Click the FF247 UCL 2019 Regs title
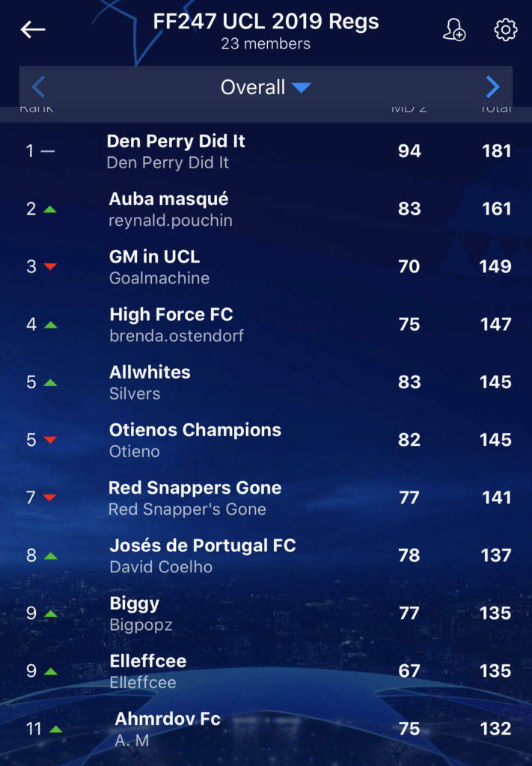This screenshot has height=766, width=532. [x=266, y=22]
